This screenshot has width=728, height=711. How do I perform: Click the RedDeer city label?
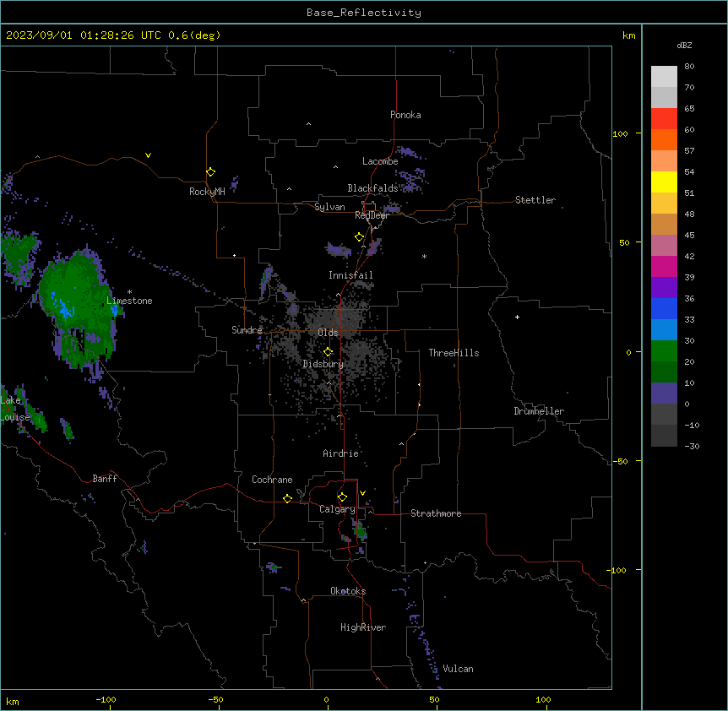(x=372, y=215)
